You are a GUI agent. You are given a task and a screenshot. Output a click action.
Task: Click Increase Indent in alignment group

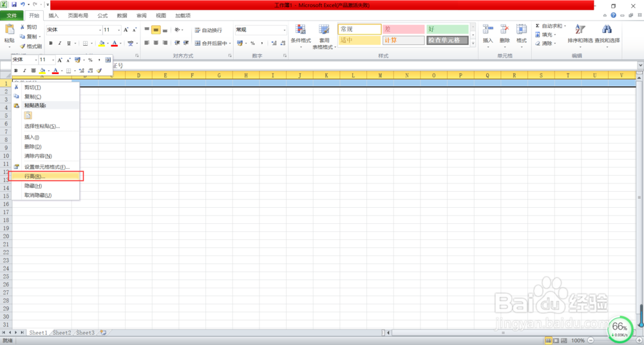pos(186,42)
